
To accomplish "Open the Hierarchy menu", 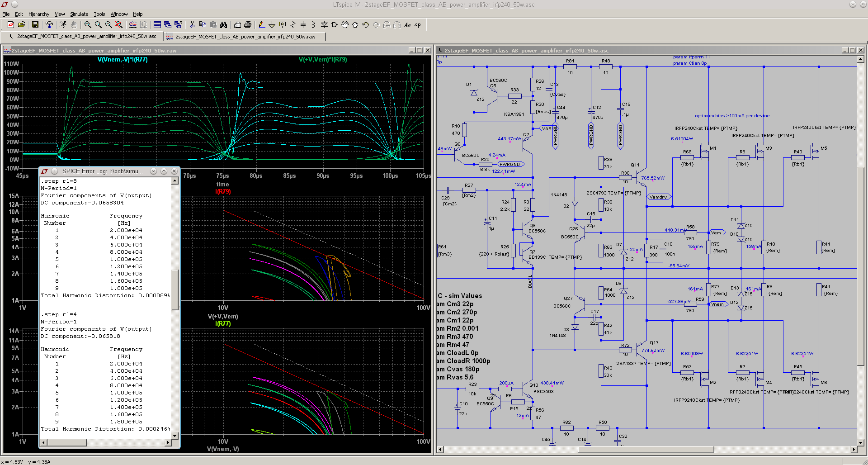I will click(39, 14).
